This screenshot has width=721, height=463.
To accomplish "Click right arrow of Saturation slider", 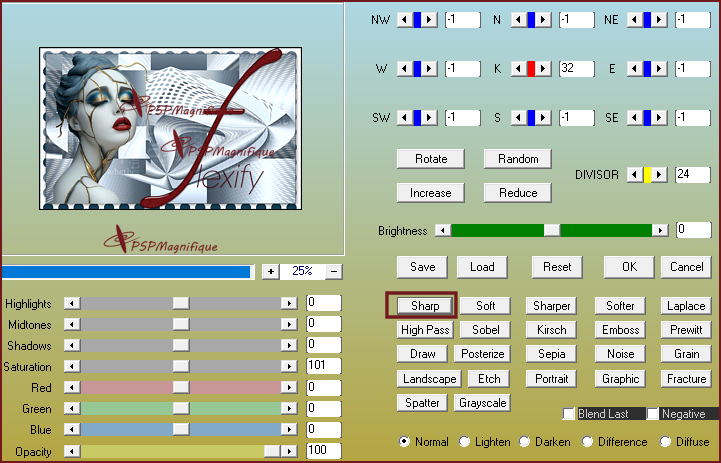I will click(289, 367).
